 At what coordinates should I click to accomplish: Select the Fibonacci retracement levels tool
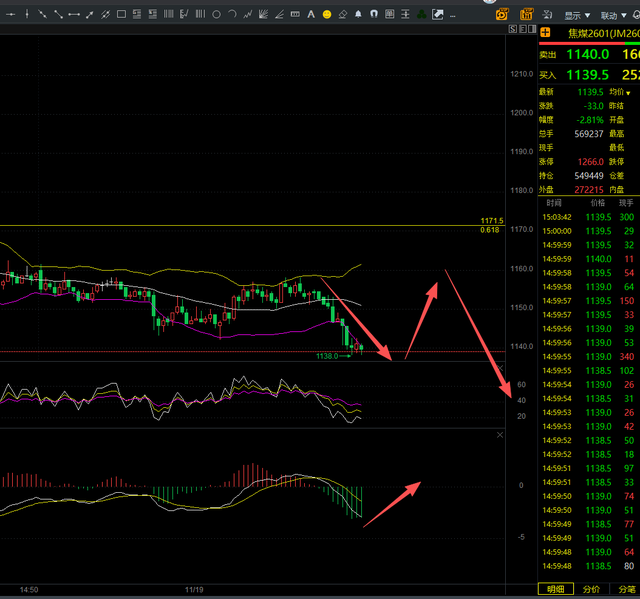137,15
